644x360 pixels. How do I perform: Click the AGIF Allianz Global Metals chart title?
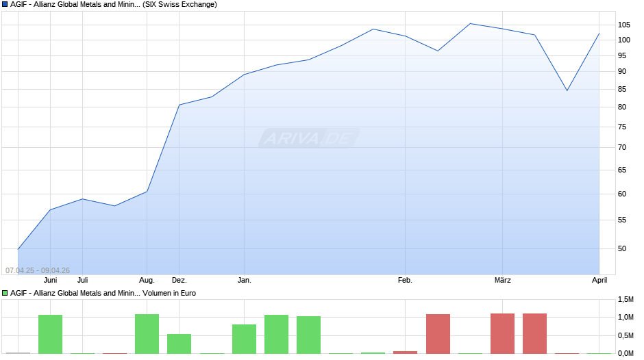(113, 5)
